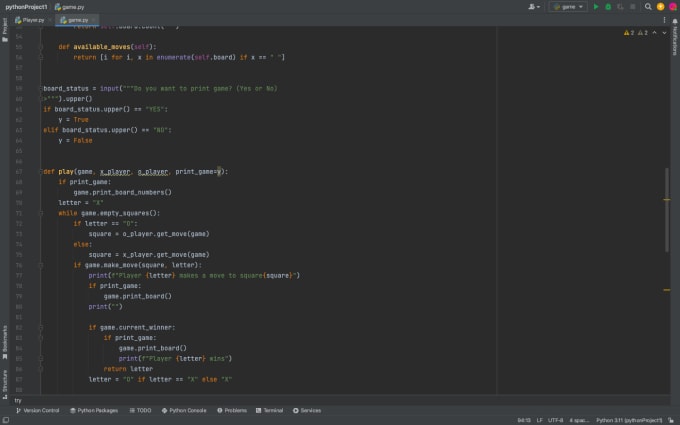Screen dimensions: 680x425
Task: Open Search Everywhere magnifier
Action: (648, 7)
